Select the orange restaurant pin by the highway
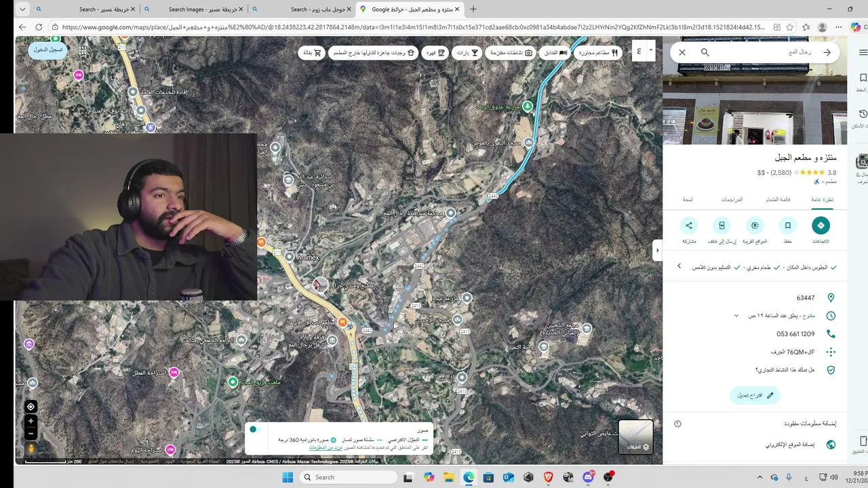868x488 pixels. coord(342,322)
